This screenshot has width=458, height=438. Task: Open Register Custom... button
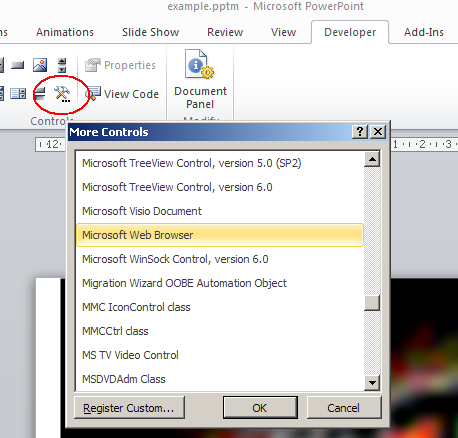pyautogui.click(x=129, y=408)
